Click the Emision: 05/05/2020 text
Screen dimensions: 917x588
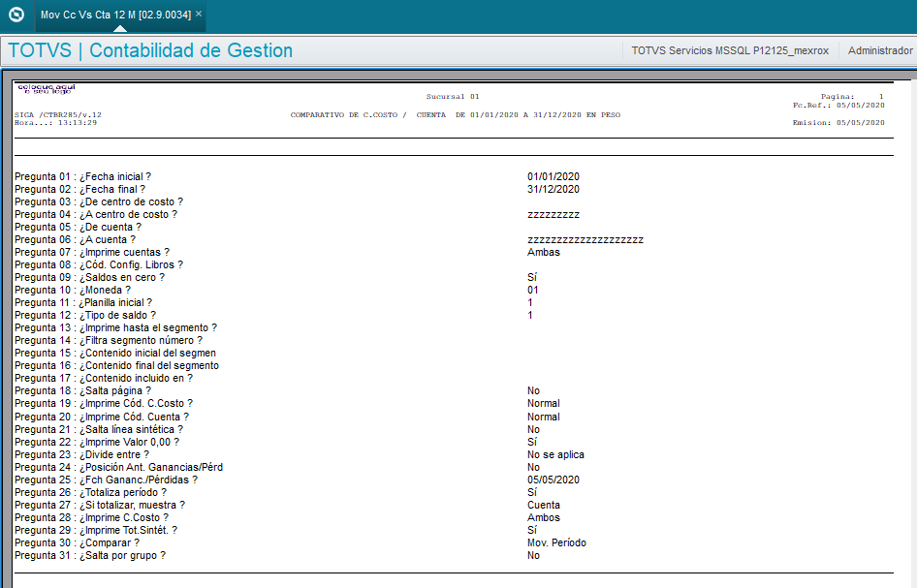click(x=838, y=123)
